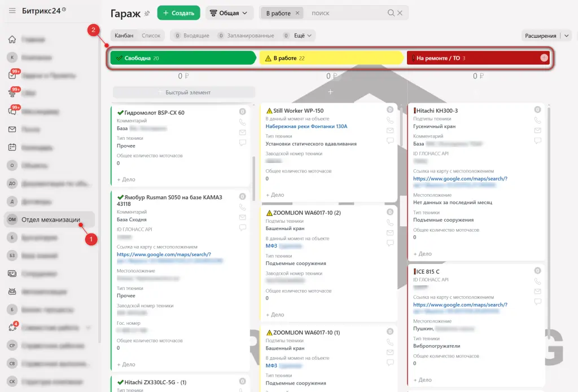Click phone icon on Hitachi KH300-3 card
Viewport: 578px width, 392px height.
538,120
